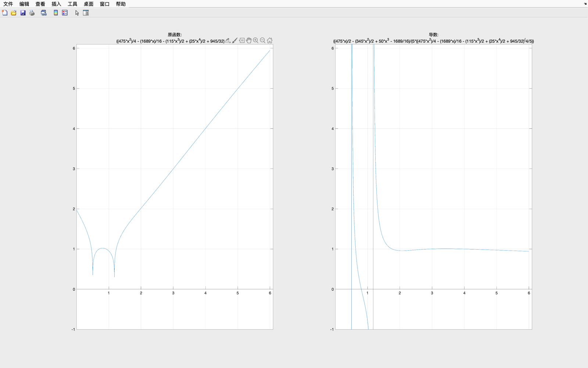Select the brush data tool
The height and width of the screenshot is (368, 588).
point(235,40)
